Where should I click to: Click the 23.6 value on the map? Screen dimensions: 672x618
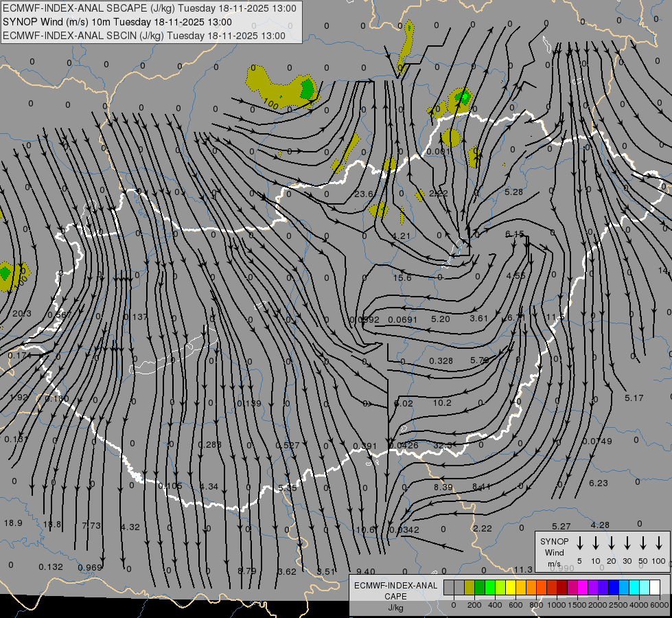363,194
